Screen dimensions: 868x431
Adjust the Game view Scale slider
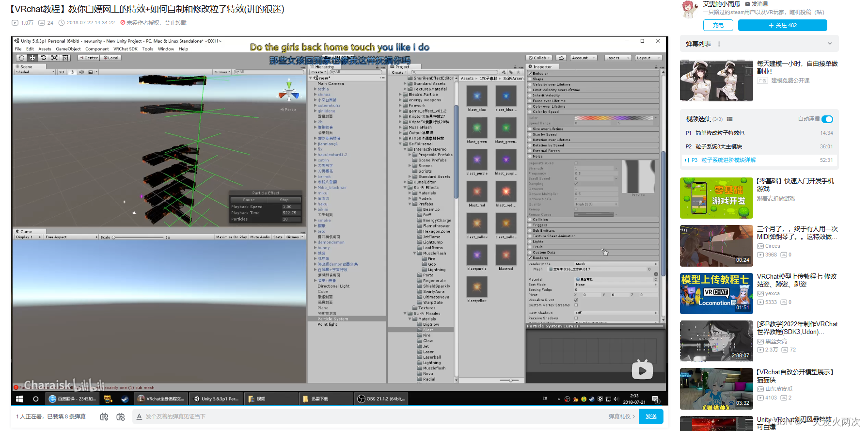pyautogui.click(x=138, y=237)
